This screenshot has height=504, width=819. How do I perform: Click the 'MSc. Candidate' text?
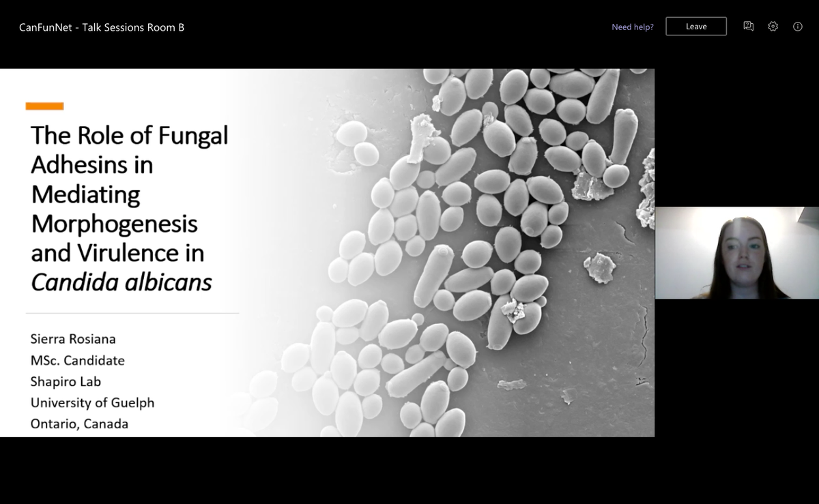click(x=77, y=360)
